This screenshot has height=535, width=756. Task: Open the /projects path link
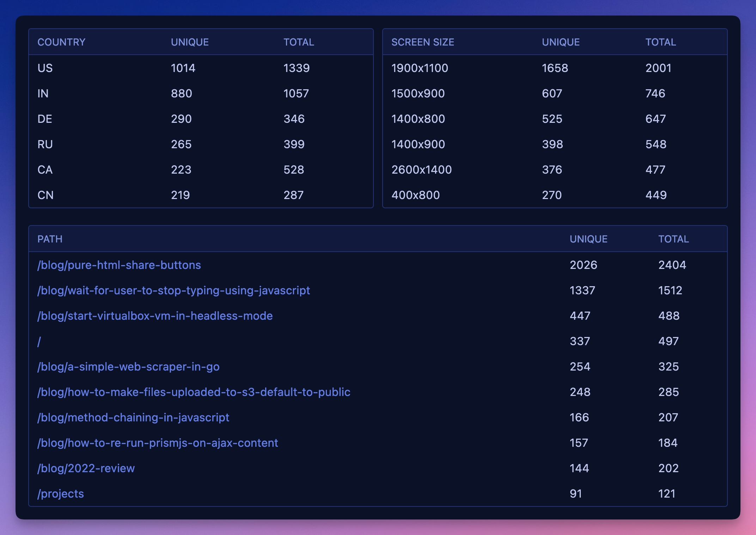click(x=61, y=494)
